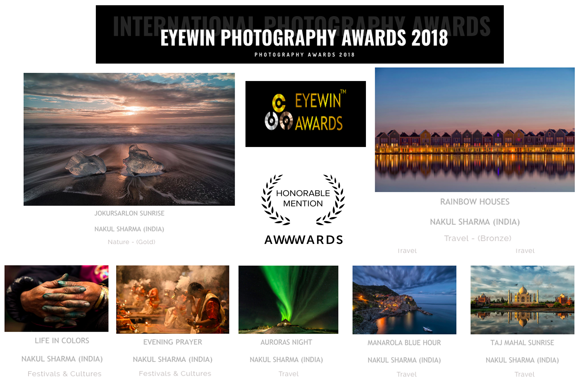The height and width of the screenshot is (392, 582).
Task: Click 'Travel' under Taj Mahal Sunrise
Action: tap(524, 375)
